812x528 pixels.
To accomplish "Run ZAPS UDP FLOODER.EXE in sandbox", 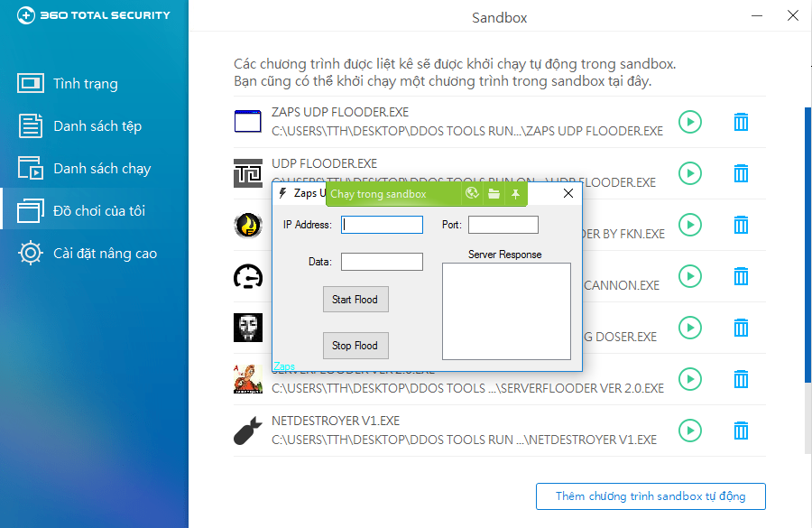I will click(x=690, y=122).
